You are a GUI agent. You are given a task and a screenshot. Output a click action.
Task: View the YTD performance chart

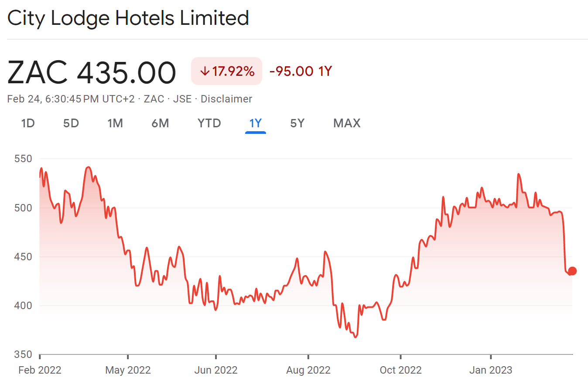tap(209, 123)
